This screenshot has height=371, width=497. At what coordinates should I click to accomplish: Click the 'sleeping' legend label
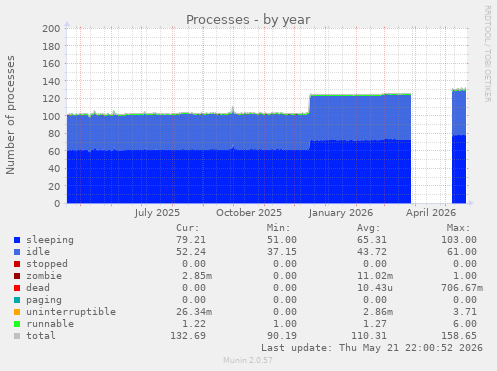[x=50, y=240]
